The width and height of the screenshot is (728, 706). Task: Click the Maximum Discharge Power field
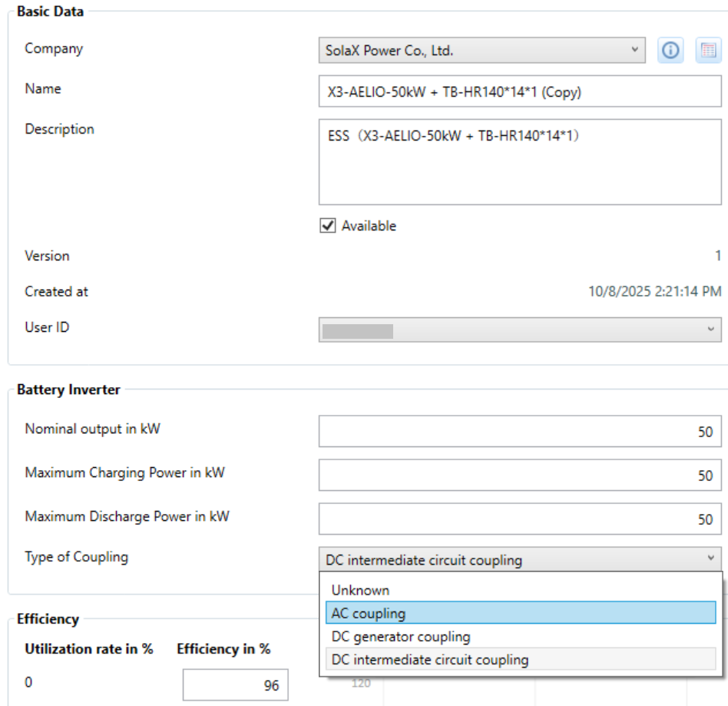pyautogui.click(x=520, y=519)
